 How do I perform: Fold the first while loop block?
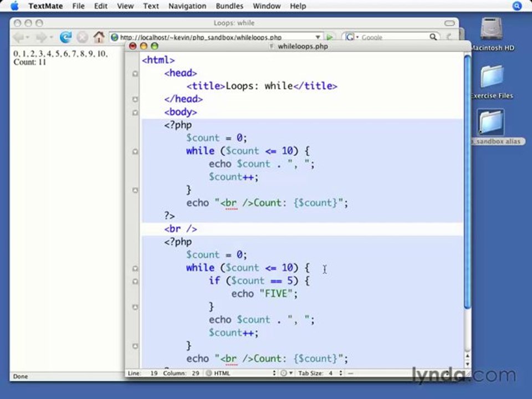[x=135, y=151]
